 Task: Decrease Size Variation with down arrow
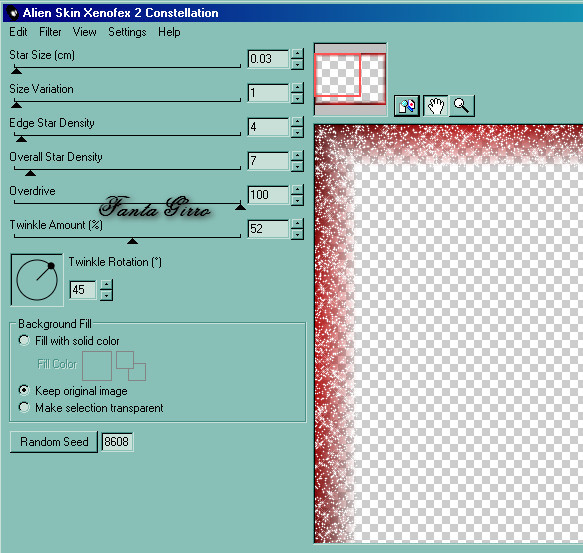click(x=297, y=99)
